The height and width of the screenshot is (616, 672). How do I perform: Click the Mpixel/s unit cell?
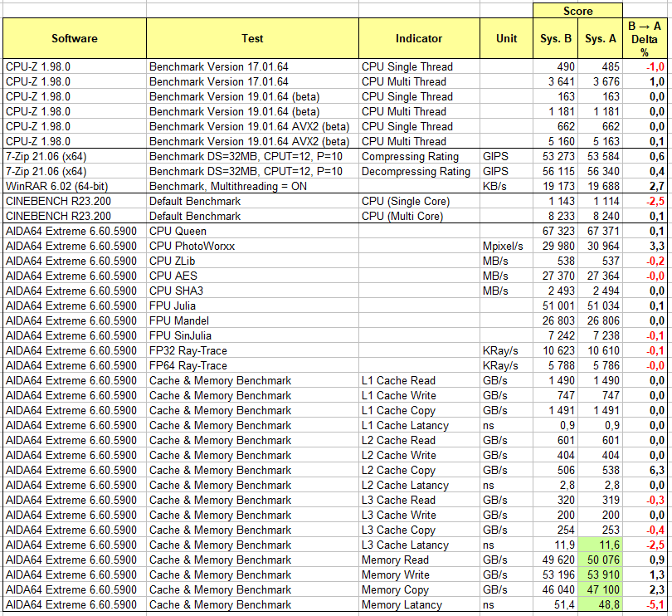coord(507,247)
